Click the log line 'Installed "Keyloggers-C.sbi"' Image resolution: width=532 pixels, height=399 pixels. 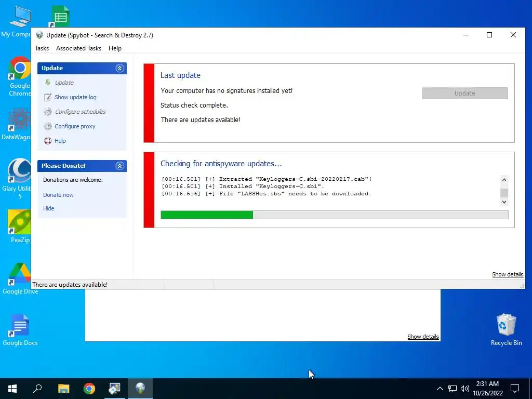[x=243, y=187]
